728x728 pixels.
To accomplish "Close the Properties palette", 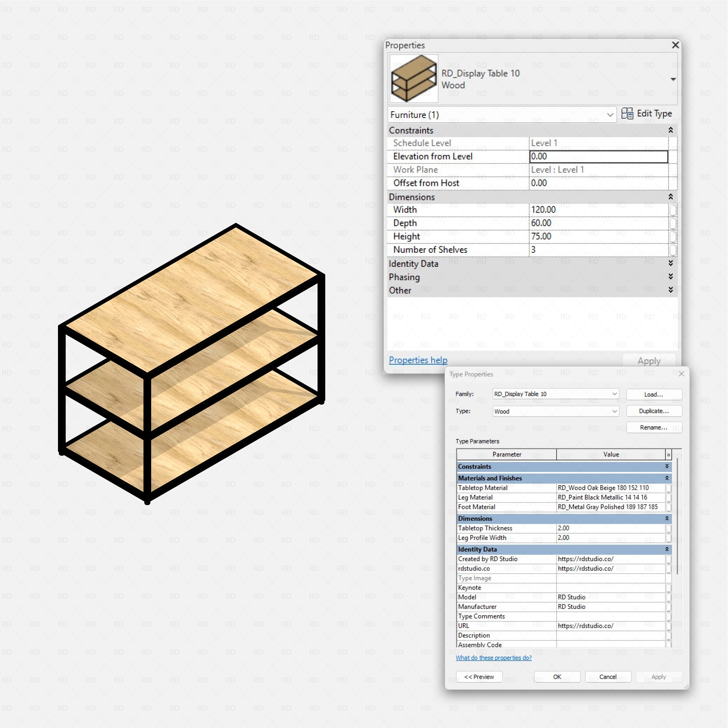I will tap(675, 45).
